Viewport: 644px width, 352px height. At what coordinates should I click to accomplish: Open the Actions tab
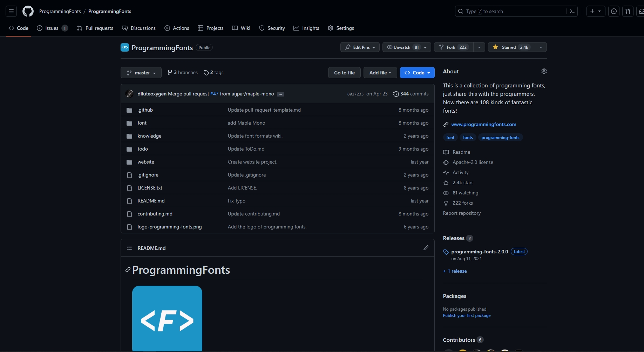(x=177, y=28)
